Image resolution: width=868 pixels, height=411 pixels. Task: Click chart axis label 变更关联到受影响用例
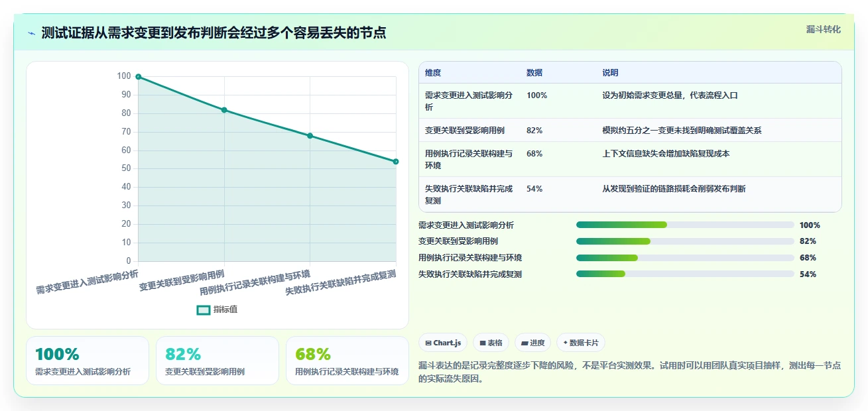[x=182, y=280]
